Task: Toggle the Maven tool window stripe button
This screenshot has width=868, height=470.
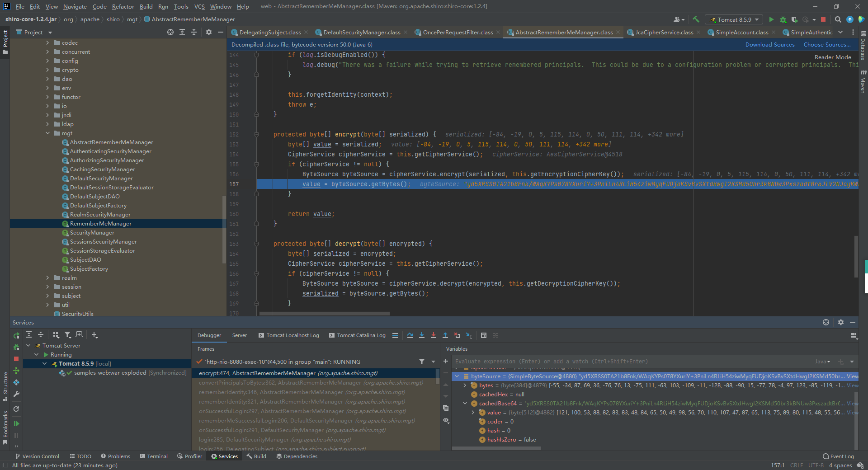Action: [x=863, y=81]
